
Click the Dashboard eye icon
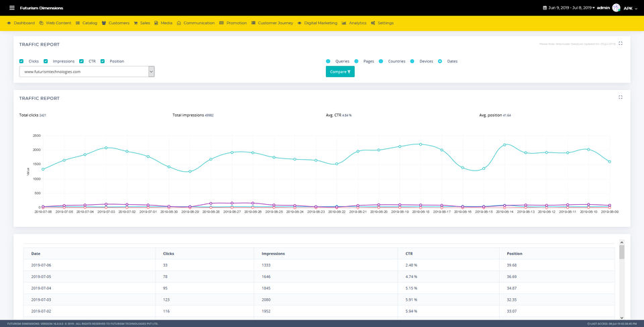coord(9,23)
